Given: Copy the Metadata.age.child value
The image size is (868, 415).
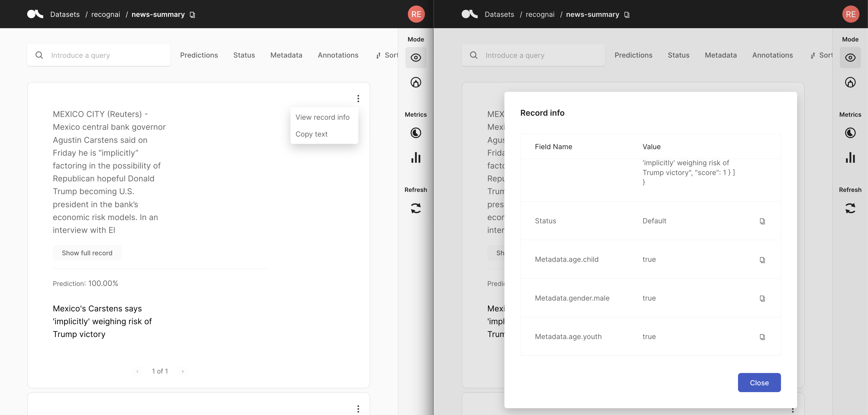Looking at the screenshot, I should (762, 260).
